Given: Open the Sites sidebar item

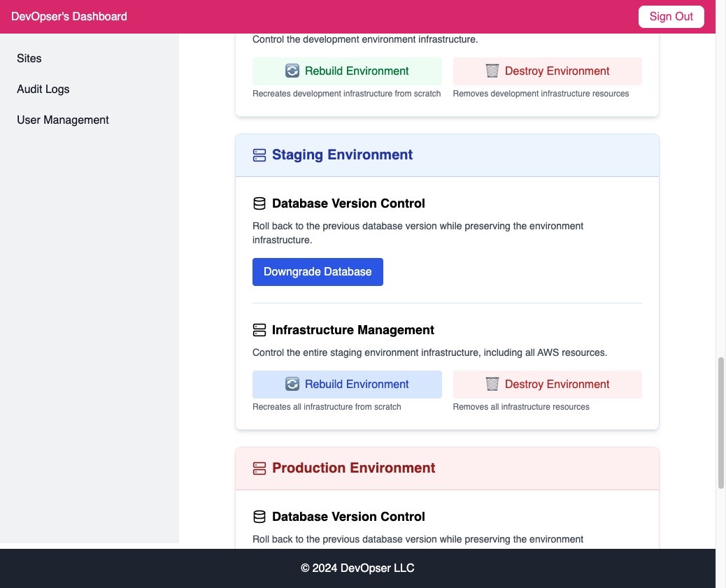Looking at the screenshot, I should 29,58.
